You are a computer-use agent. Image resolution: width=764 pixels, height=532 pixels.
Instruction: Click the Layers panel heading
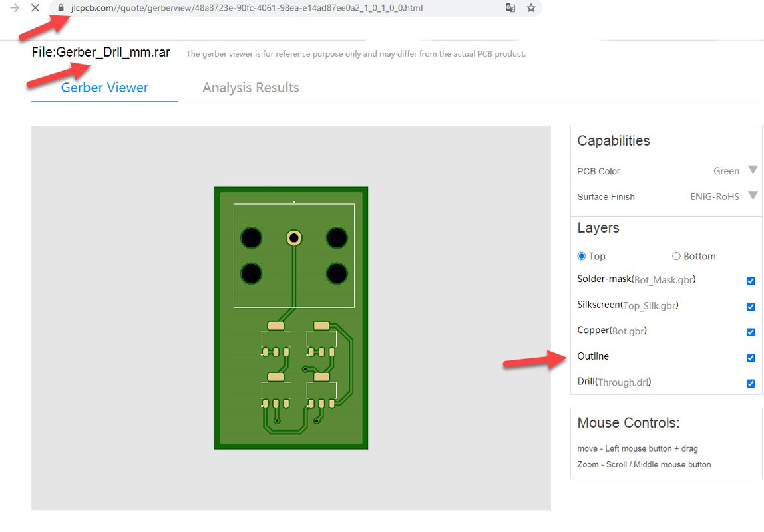click(598, 228)
